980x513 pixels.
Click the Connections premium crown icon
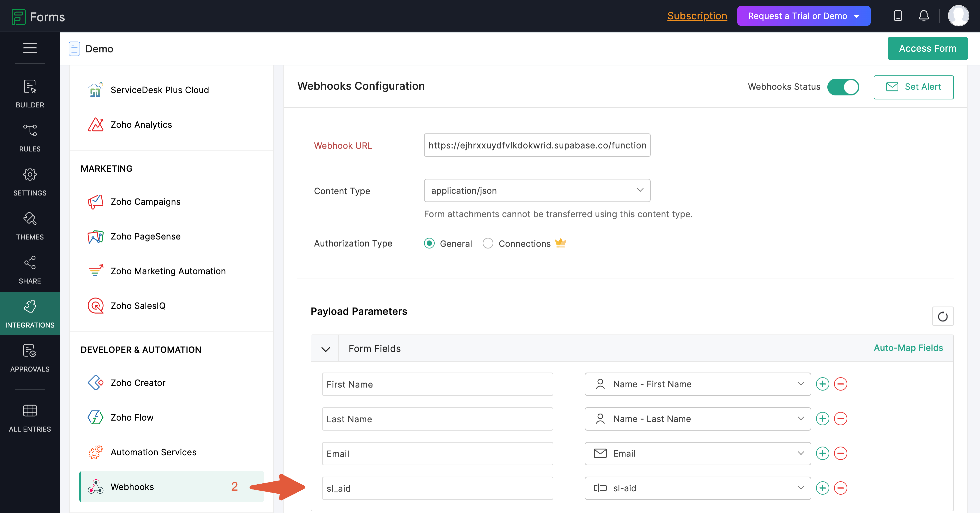[x=560, y=242]
